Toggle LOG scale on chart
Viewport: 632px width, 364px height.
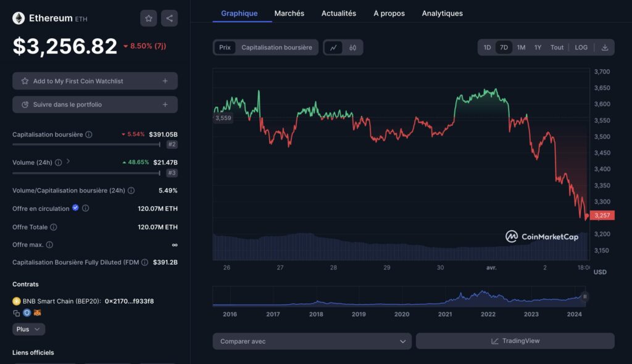tap(581, 48)
